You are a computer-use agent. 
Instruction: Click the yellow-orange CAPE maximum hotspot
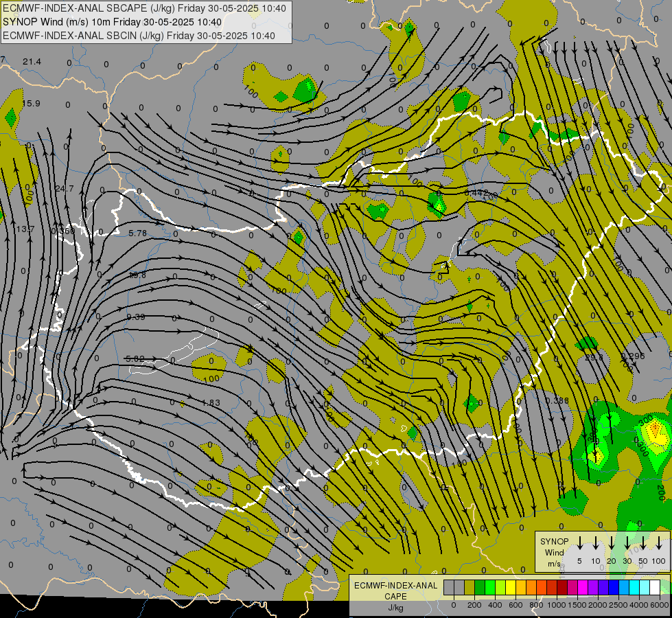pos(654,428)
